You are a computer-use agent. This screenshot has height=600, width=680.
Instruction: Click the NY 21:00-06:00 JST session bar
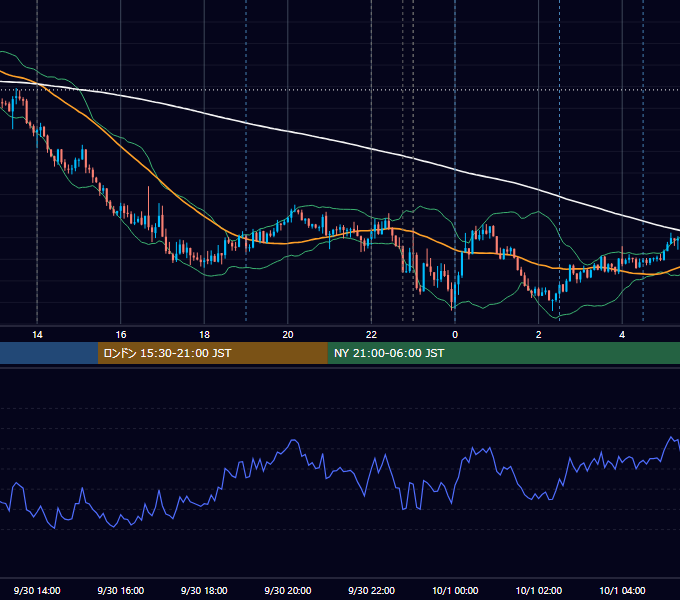click(x=503, y=353)
